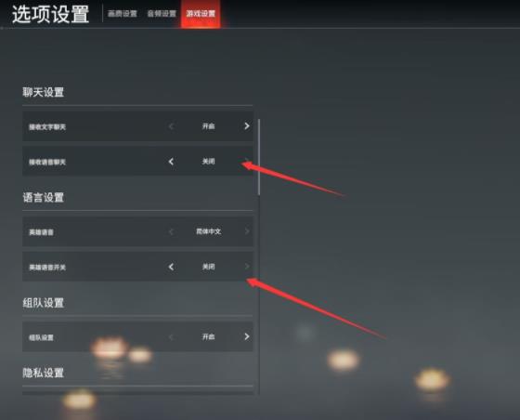Click left arrow for 接收文字聊天
The image size is (520, 420).
pos(171,126)
